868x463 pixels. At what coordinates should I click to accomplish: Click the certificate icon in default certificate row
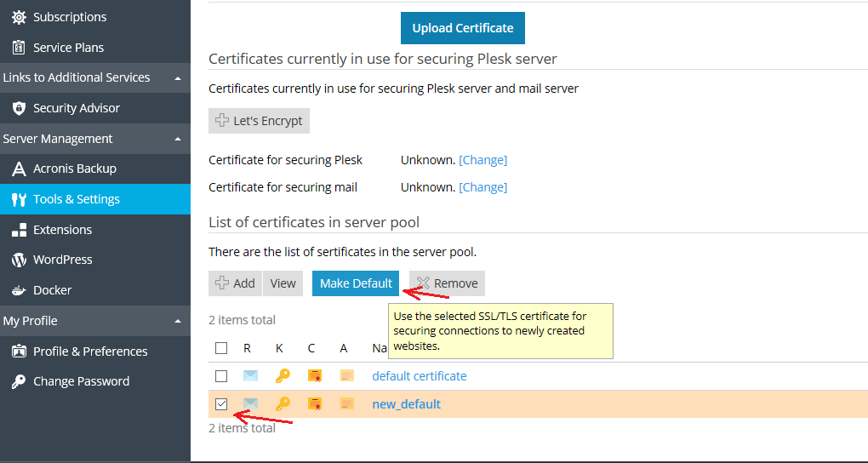[315, 376]
